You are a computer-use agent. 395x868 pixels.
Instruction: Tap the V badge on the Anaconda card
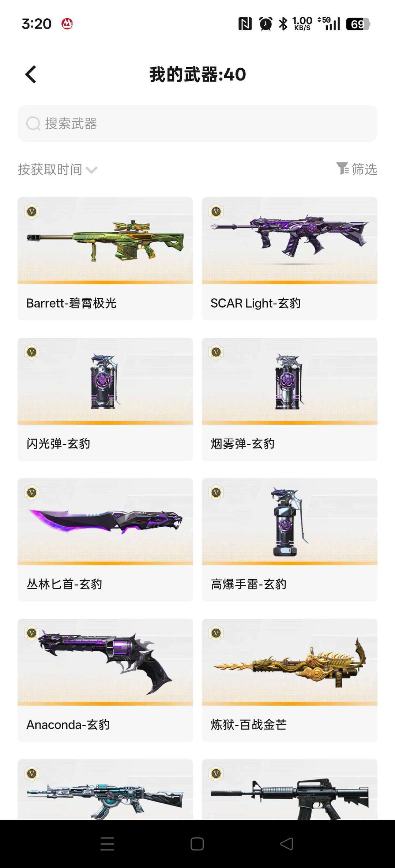(32, 633)
